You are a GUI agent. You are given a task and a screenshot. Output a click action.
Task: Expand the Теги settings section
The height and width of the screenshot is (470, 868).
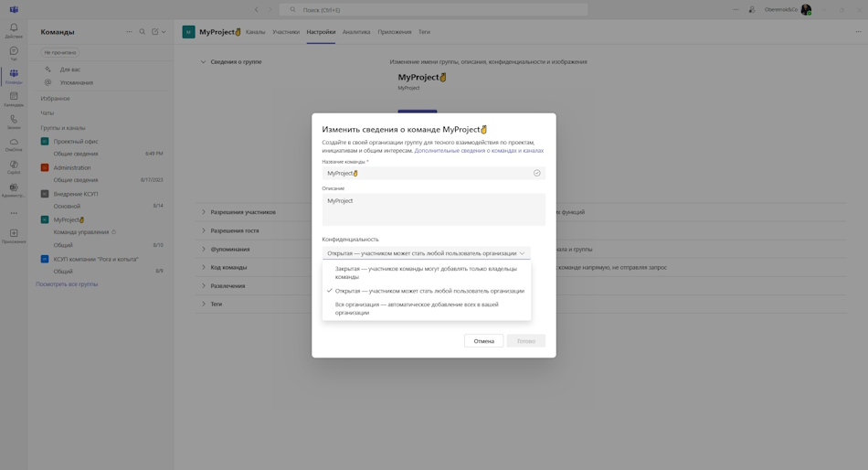[x=203, y=304]
